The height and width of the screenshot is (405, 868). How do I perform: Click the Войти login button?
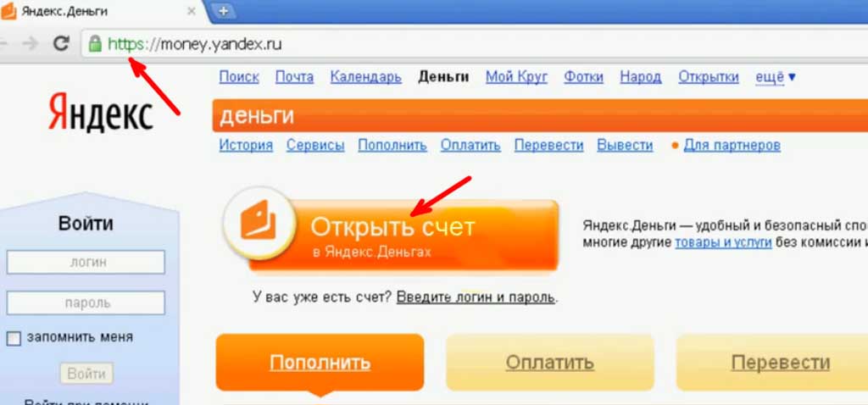[x=86, y=374]
